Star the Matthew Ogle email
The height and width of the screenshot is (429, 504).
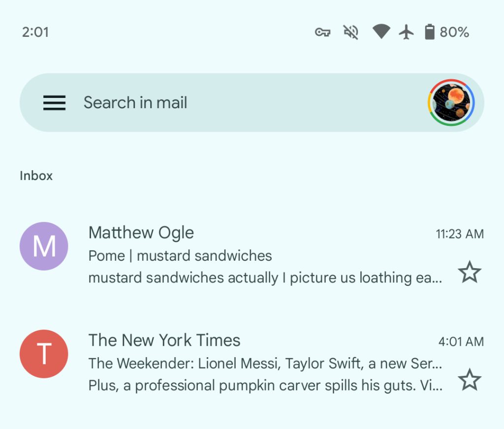(x=470, y=273)
